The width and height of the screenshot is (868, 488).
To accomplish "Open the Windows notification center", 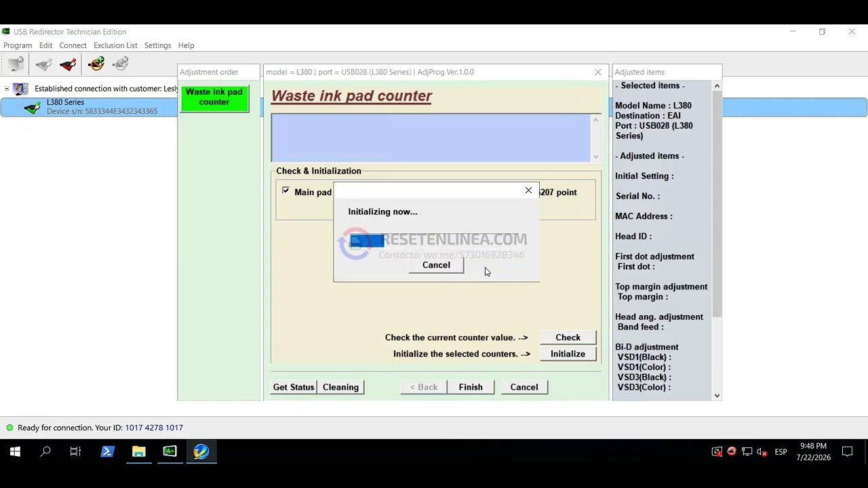I will click(847, 451).
